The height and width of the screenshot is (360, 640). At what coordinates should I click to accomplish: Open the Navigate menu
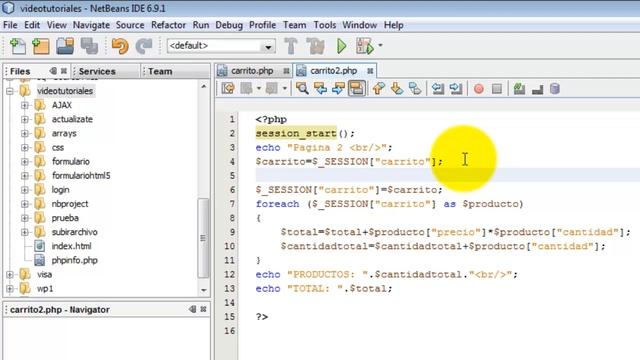tap(91, 25)
